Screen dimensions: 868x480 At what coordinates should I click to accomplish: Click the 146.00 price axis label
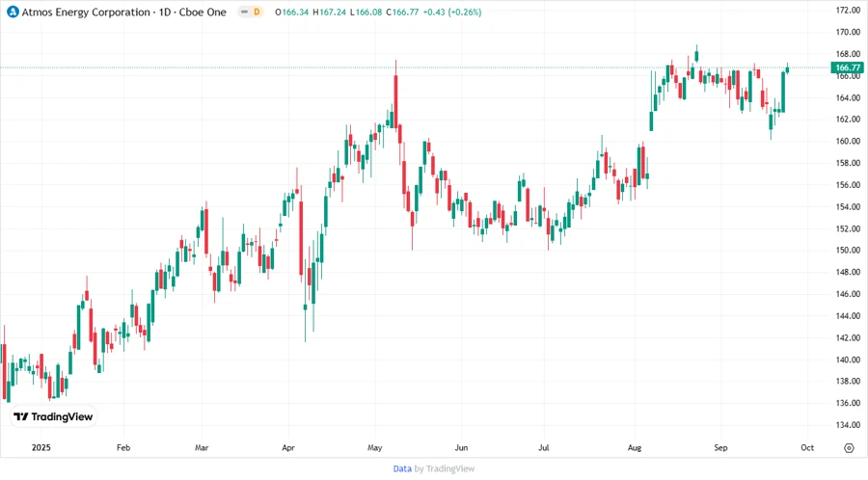(848, 294)
